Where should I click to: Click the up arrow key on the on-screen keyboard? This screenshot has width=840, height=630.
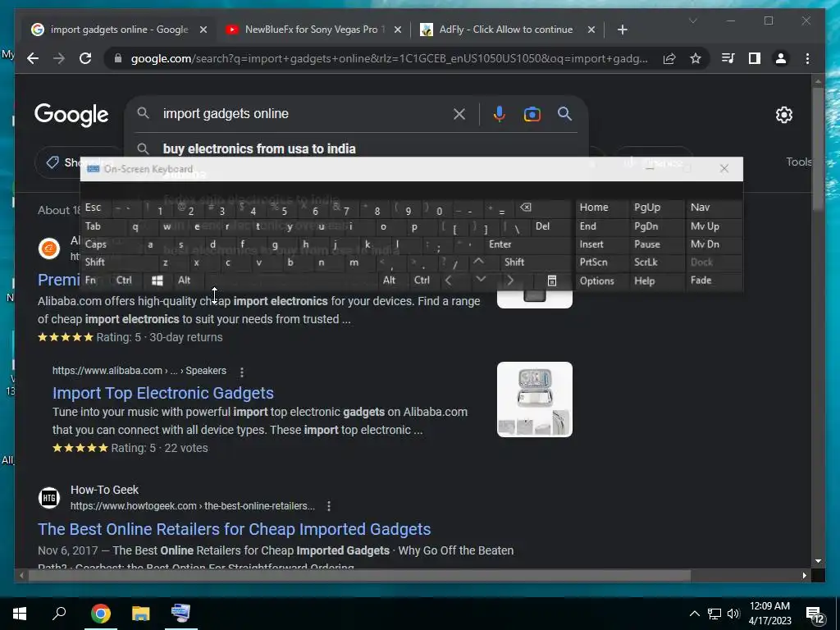coord(478,262)
